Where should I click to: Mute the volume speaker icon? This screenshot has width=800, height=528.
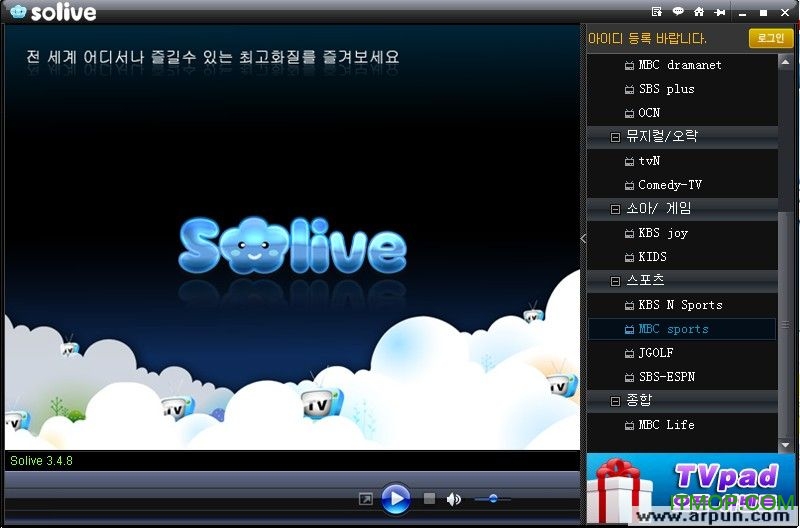pos(454,499)
